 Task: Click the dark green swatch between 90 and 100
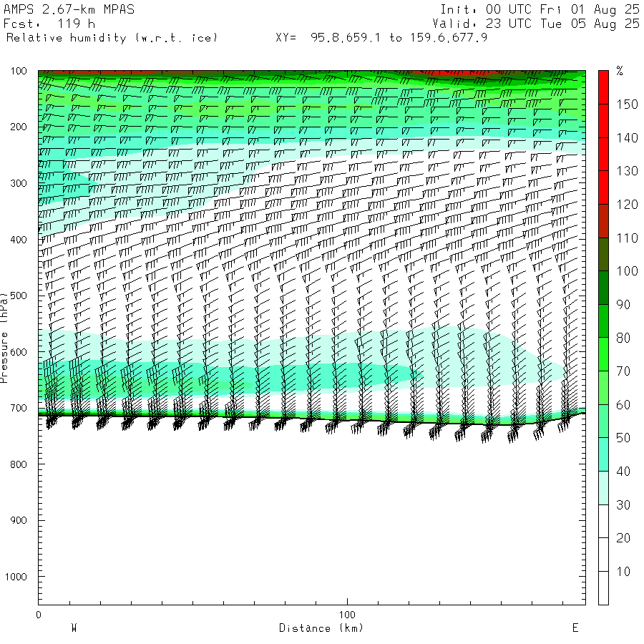tap(603, 288)
